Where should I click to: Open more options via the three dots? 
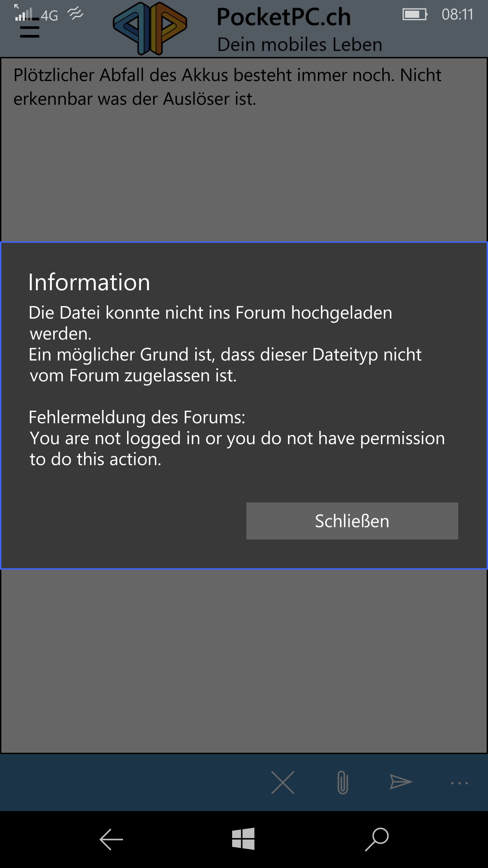point(459,783)
